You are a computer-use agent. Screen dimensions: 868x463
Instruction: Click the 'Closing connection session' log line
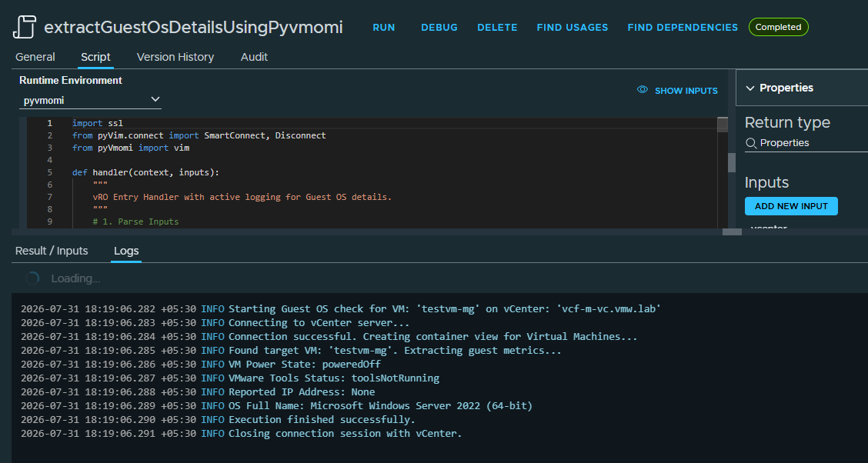[241, 434]
